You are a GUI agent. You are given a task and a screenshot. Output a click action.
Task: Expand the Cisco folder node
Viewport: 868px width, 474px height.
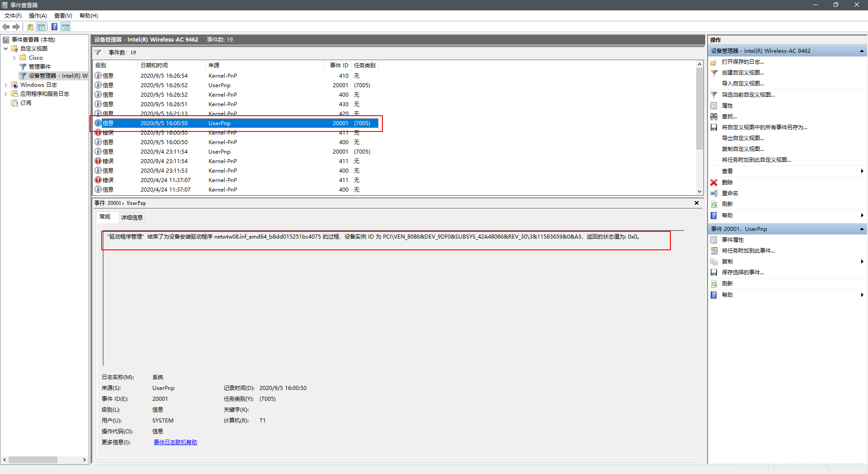coord(14,58)
